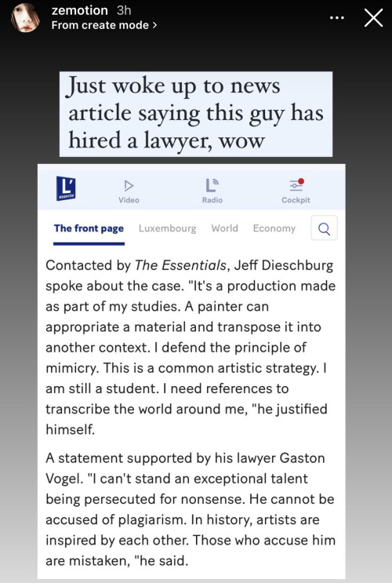
Task: Expand the create mode chevron arrow
Action: click(x=154, y=25)
